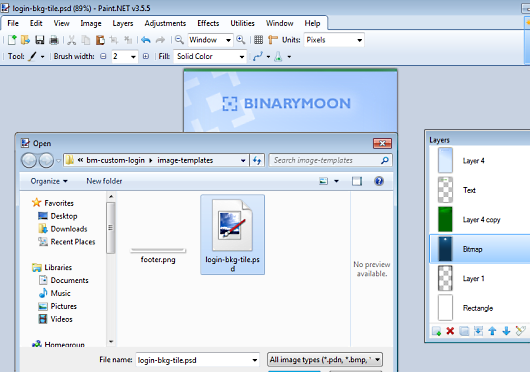Open the view options dropdown arrow
530x372 pixels.
(336, 181)
